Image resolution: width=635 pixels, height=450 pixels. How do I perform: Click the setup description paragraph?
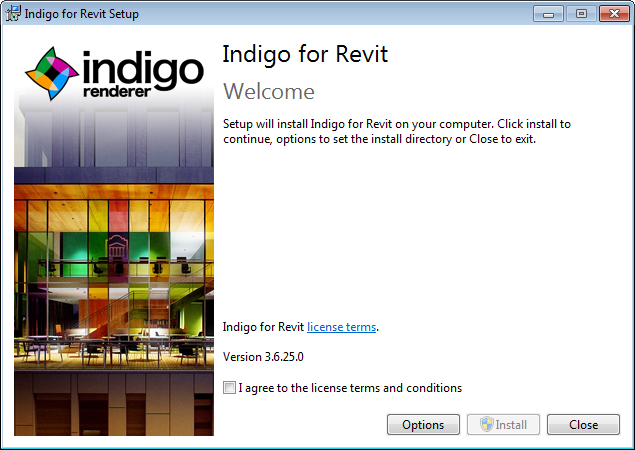(397, 131)
